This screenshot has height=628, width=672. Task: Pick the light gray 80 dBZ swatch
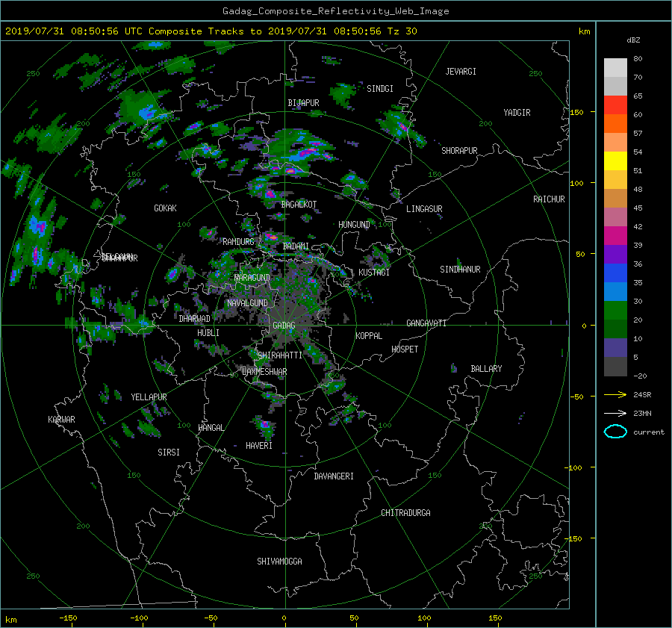click(x=615, y=67)
